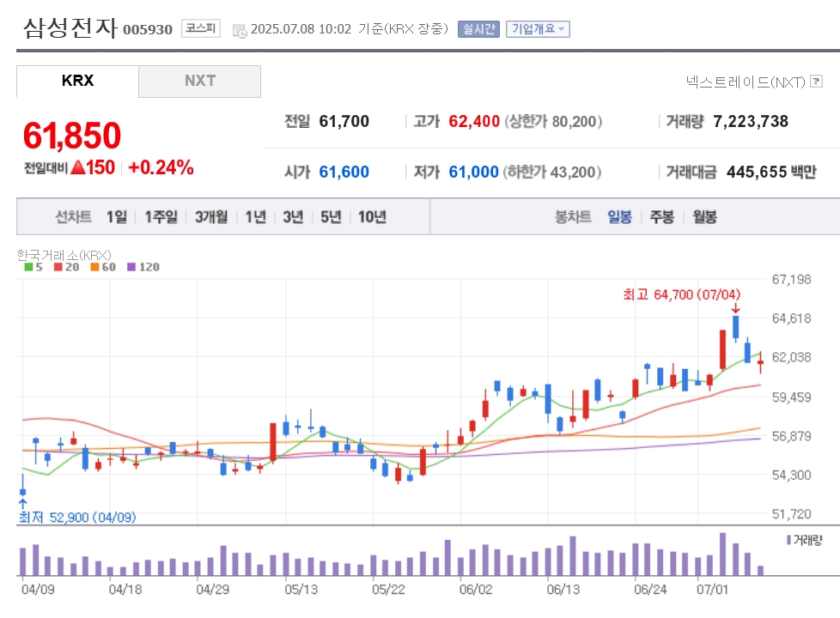Show the 일봉 daily candle chart
Viewport: 840px width, 618px height.
click(x=619, y=217)
